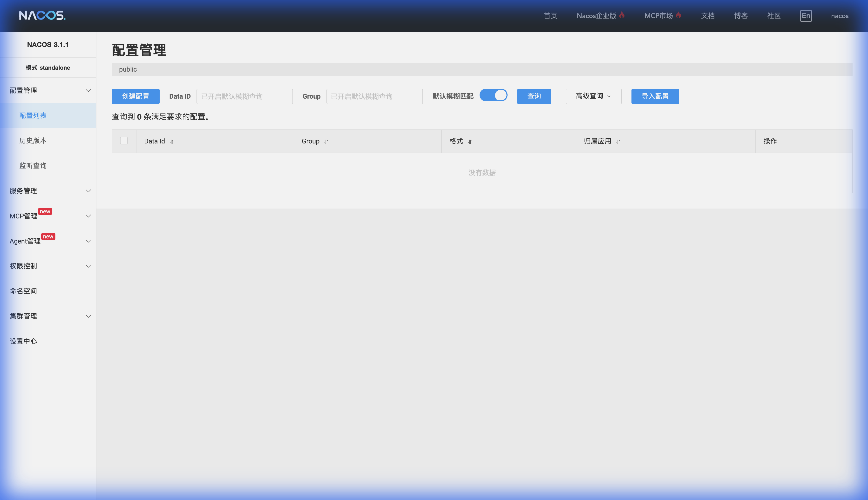The width and height of the screenshot is (868, 500).
Task: Click the flame icon beside MCP市场
Action: pyautogui.click(x=678, y=15)
